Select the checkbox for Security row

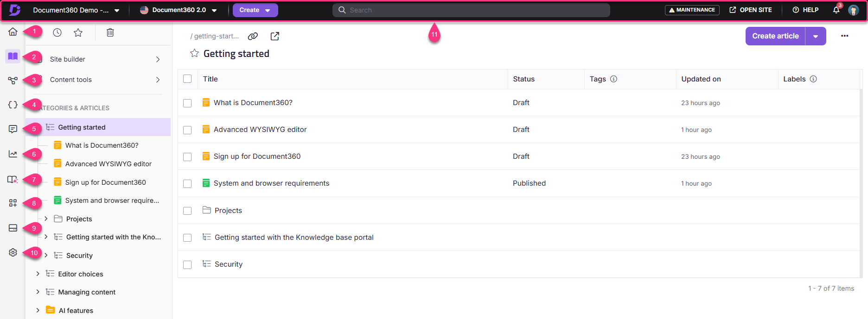pos(187,265)
